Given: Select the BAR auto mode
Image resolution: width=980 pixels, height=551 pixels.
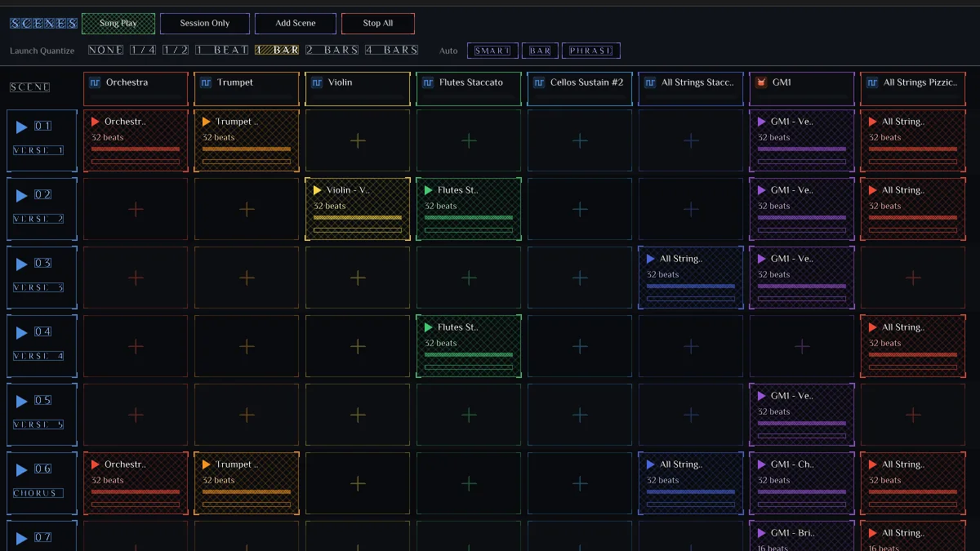Looking at the screenshot, I should [540, 51].
